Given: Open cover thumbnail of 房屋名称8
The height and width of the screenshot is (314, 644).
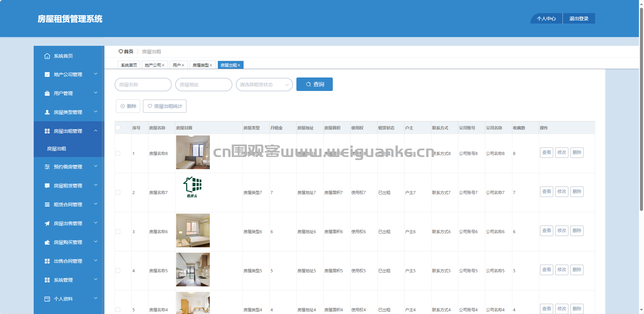Looking at the screenshot, I should [193, 152].
